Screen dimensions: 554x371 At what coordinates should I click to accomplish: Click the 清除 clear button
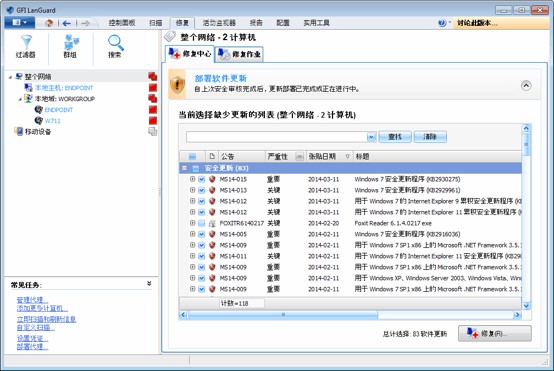(430, 137)
